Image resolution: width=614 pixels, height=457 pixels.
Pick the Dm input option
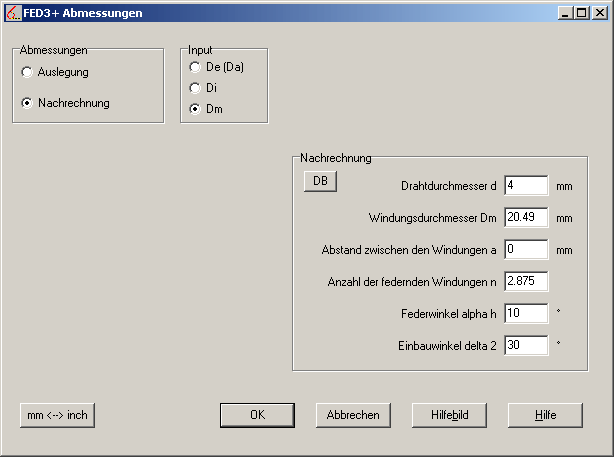coord(194,108)
